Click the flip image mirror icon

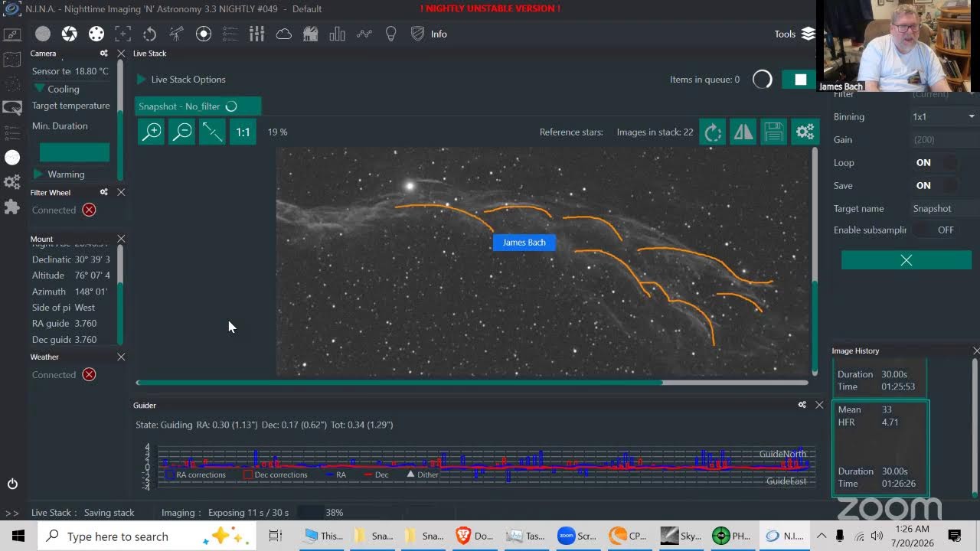click(x=743, y=132)
